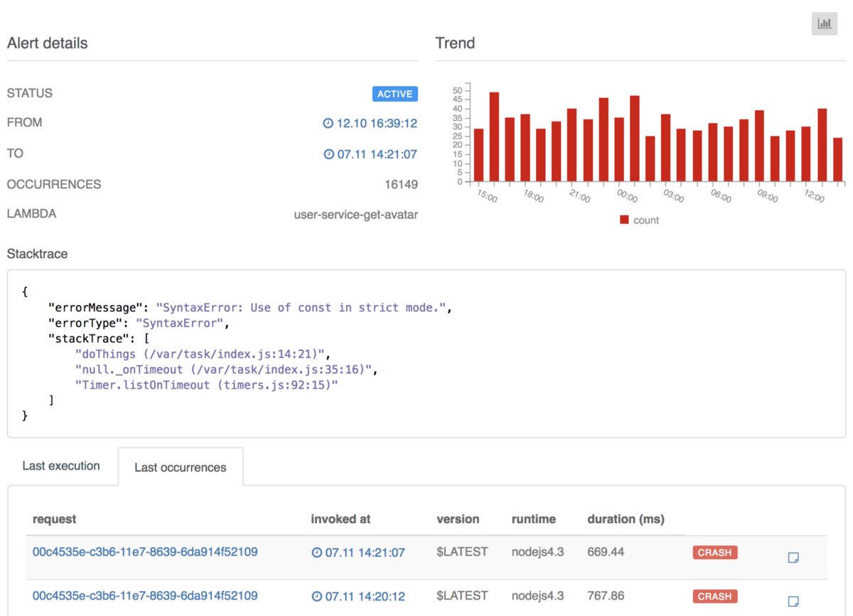The width and height of the screenshot is (853, 616).
Task: Click the Alert details heading
Action: click(47, 43)
